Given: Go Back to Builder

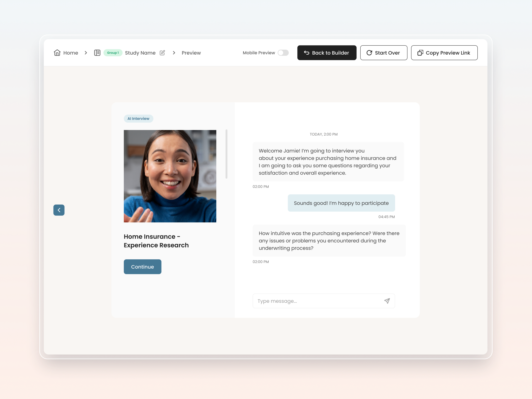Looking at the screenshot, I should click(327, 53).
